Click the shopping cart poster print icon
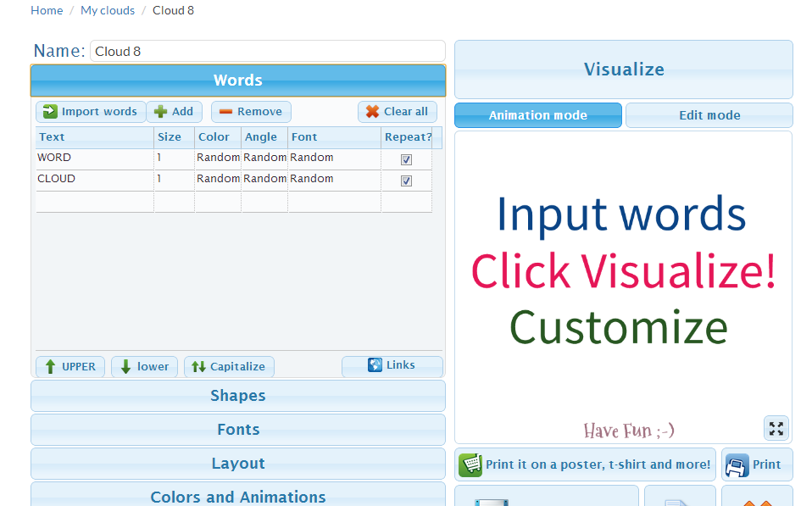 470,464
